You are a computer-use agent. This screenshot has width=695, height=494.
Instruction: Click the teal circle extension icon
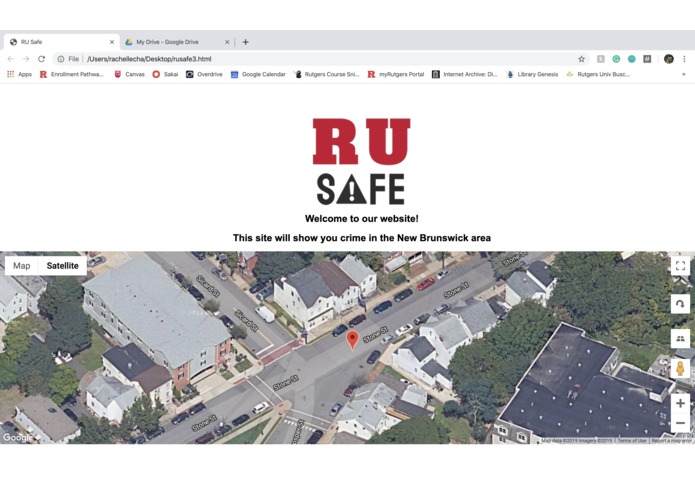[x=632, y=59]
